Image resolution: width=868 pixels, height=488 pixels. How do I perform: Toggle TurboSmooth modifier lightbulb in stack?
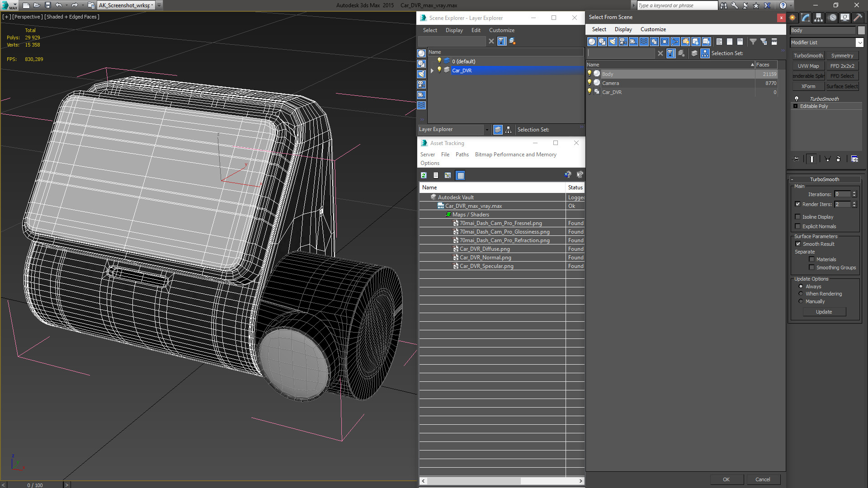(x=797, y=99)
